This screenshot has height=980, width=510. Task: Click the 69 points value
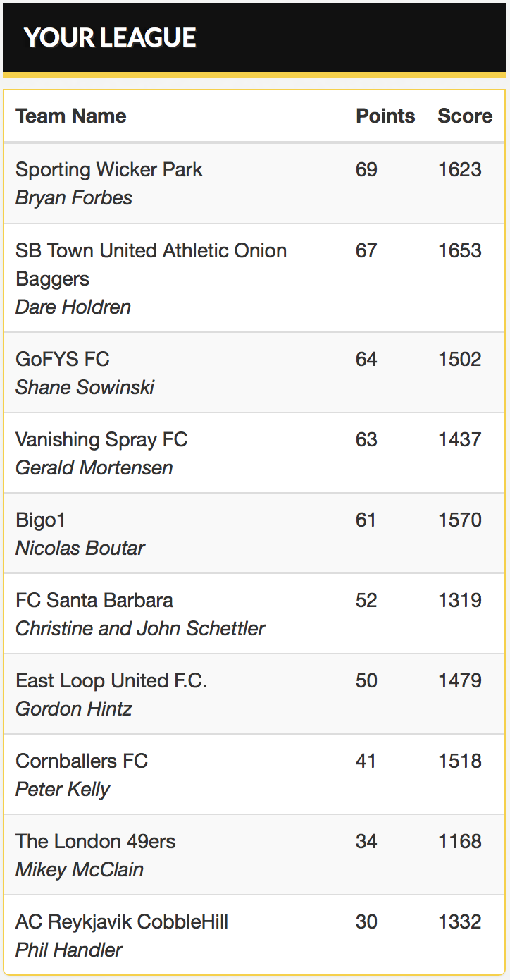pyautogui.click(x=366, y=170)
